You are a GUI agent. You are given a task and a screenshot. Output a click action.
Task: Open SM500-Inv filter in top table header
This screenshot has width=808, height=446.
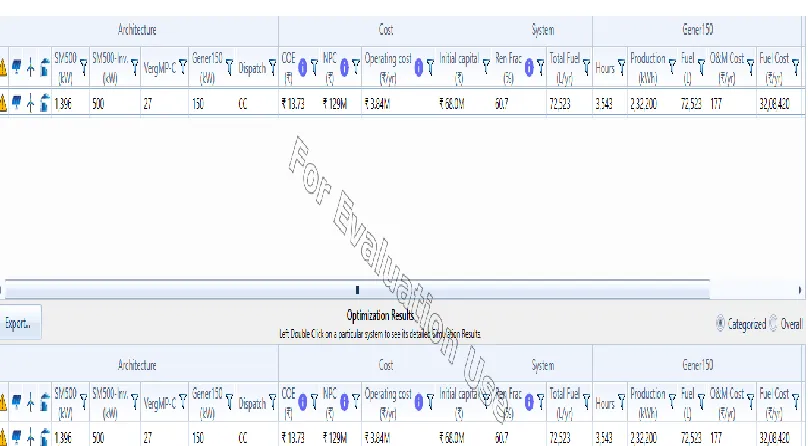pyautogui.click(x=134, y=66)
